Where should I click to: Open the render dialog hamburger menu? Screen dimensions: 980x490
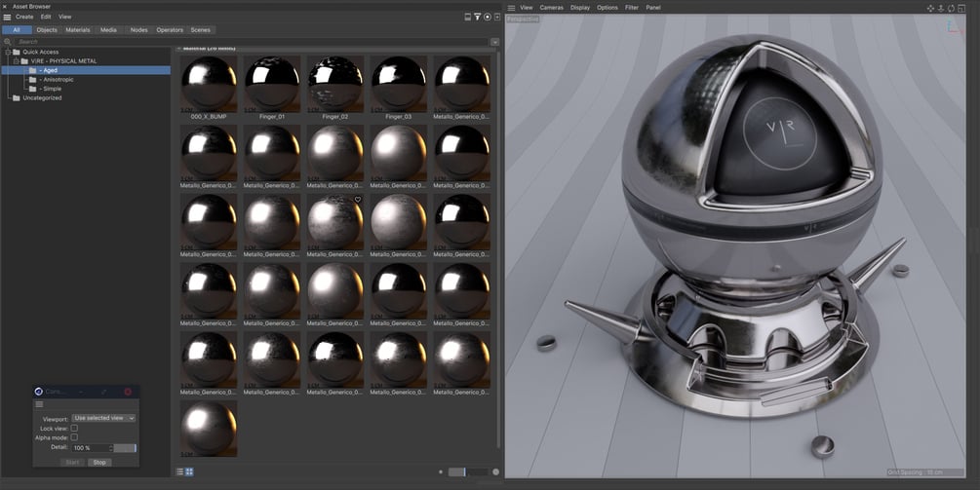pyautogui.click(x=39, y=404)
